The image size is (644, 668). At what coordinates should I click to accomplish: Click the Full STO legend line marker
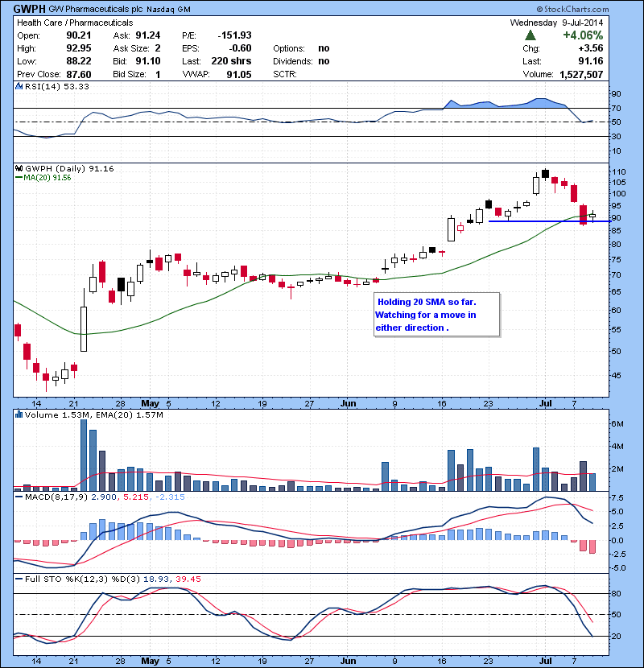click(19, 579)
